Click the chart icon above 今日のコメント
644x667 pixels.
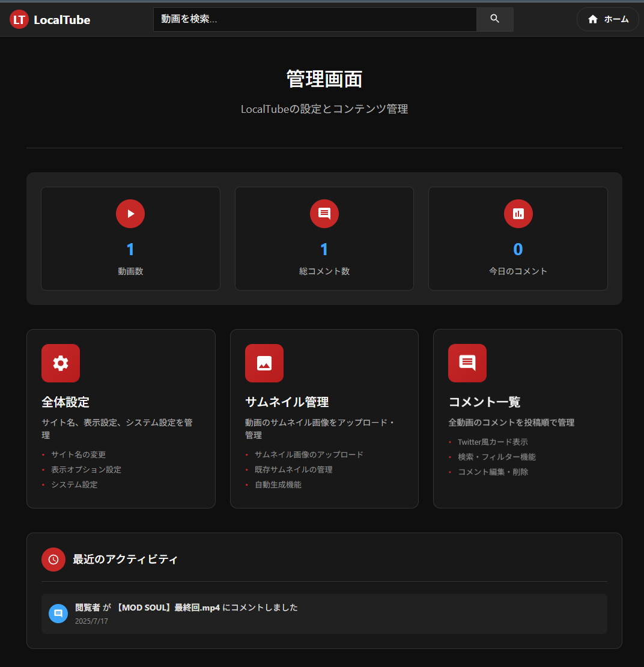coord(518,214)
